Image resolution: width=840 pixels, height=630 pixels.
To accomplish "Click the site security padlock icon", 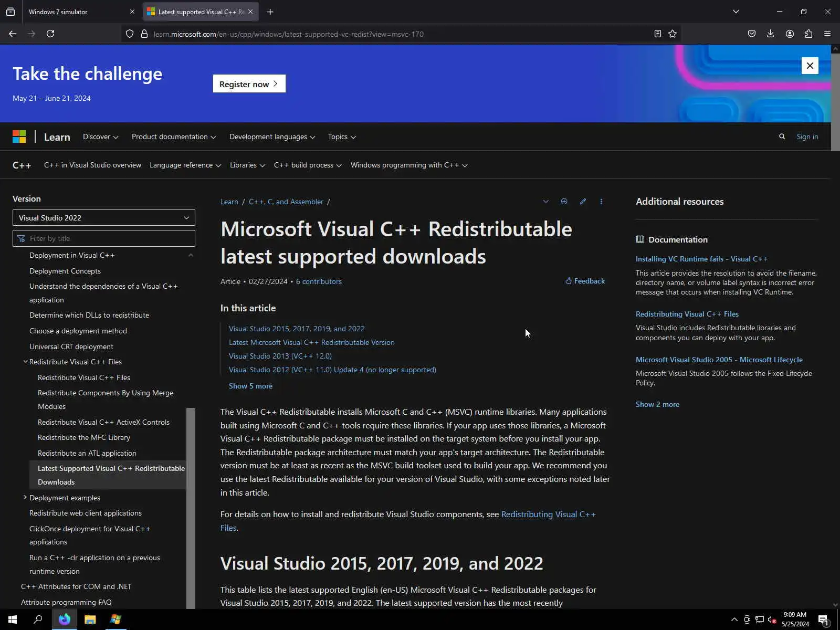I will pos(144,34).
